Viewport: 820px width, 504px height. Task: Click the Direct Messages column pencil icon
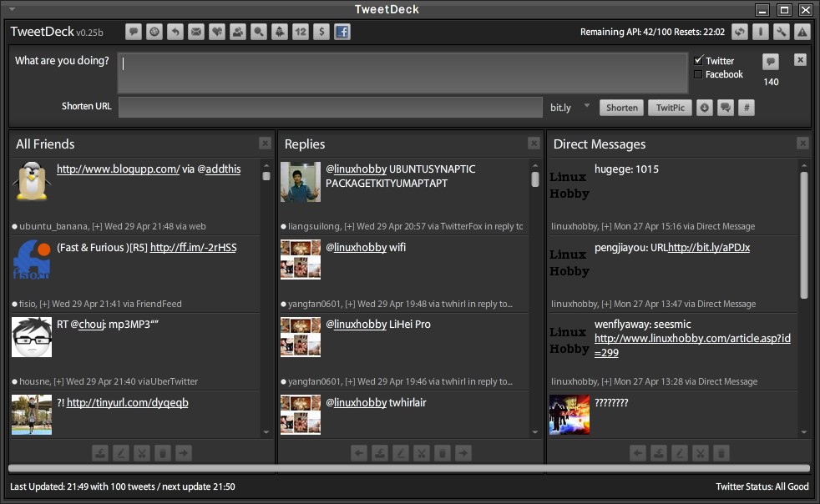coord(680,453)
